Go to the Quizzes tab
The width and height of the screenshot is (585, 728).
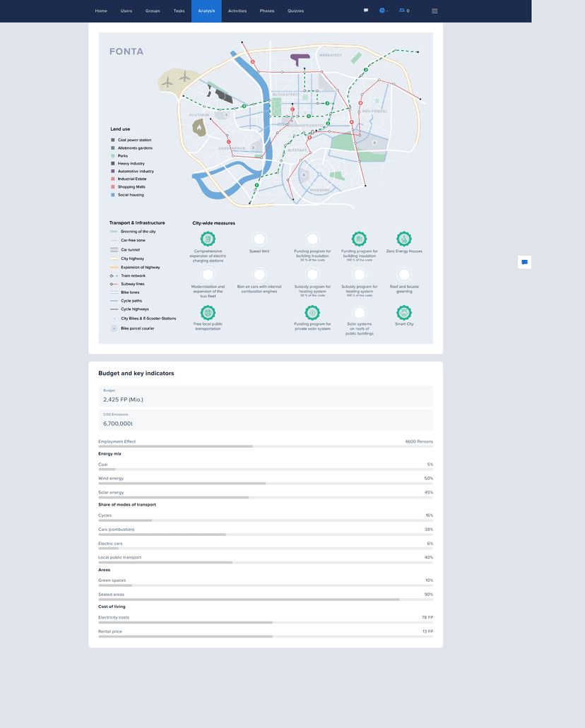point(295,11)
